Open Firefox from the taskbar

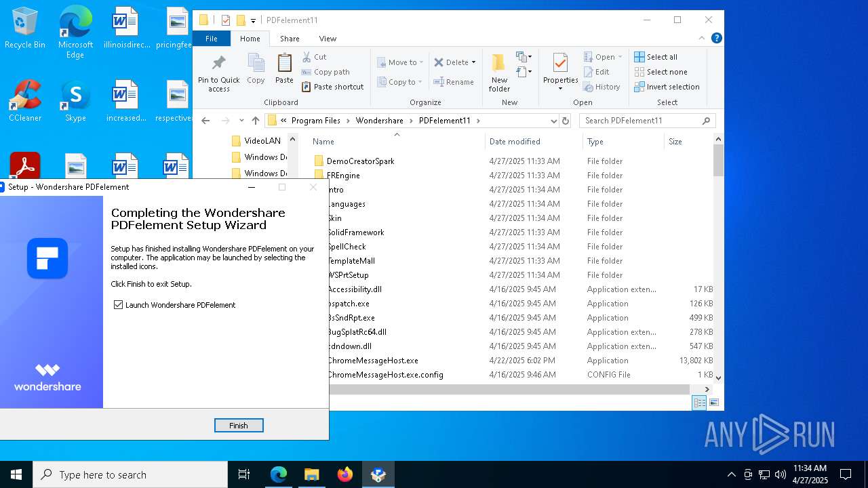345,474
